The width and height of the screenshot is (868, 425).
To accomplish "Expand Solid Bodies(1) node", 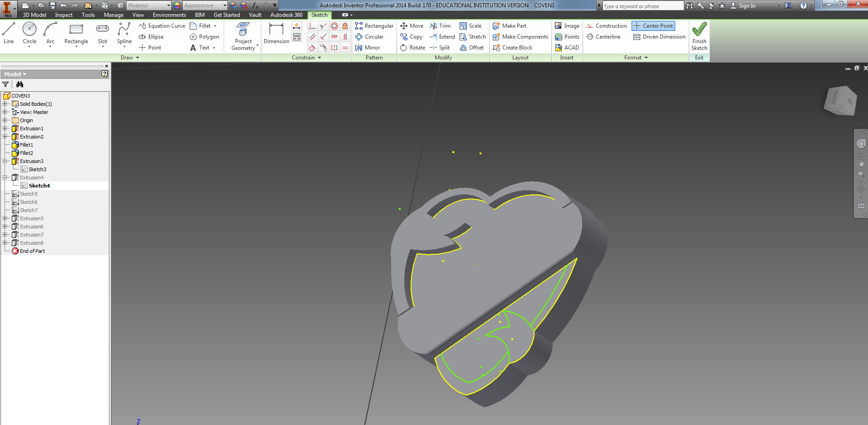I will pos(5,104).
